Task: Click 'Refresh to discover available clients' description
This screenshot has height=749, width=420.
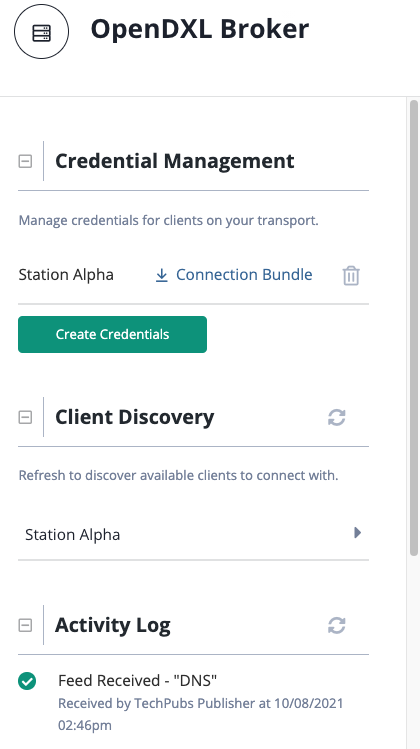Action: click(x=178, y=476)
